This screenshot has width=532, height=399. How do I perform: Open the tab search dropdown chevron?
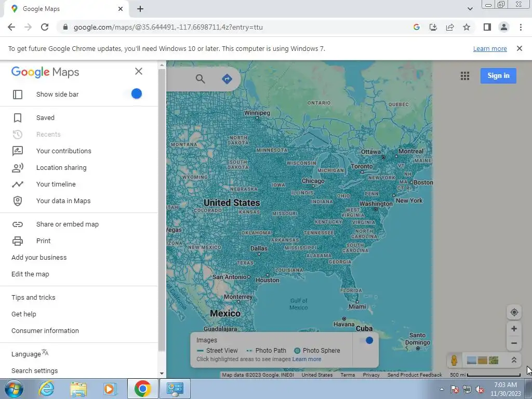tap(470, 9)
